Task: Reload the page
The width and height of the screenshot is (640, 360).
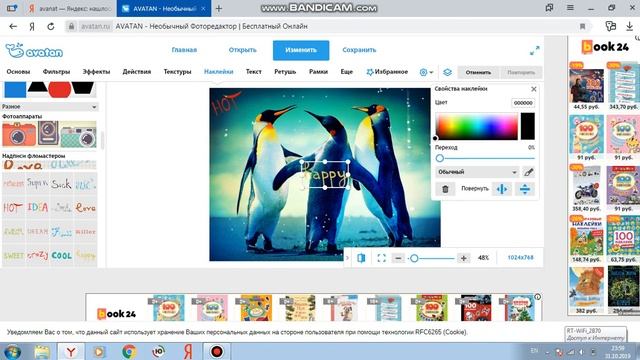Action: pos(51,27)
